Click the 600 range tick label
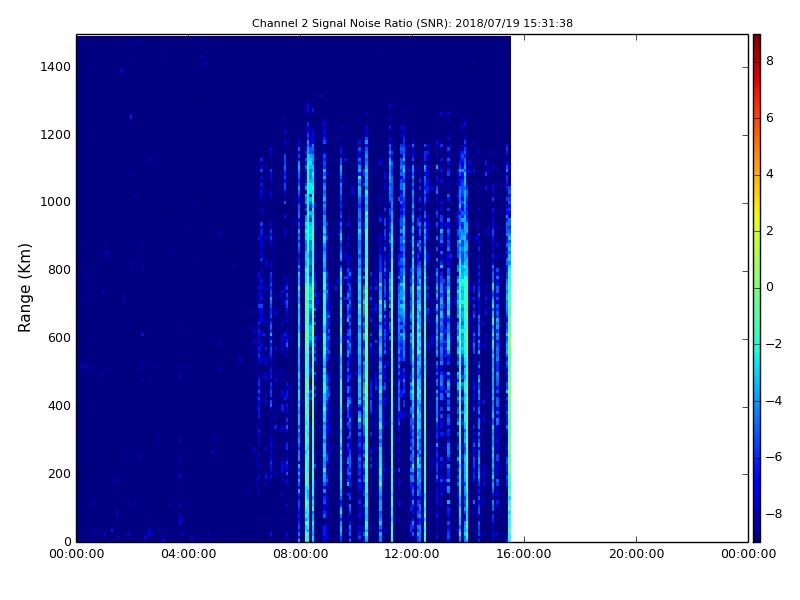Screen dimensions: 800x600 click(x=59, y=338)
